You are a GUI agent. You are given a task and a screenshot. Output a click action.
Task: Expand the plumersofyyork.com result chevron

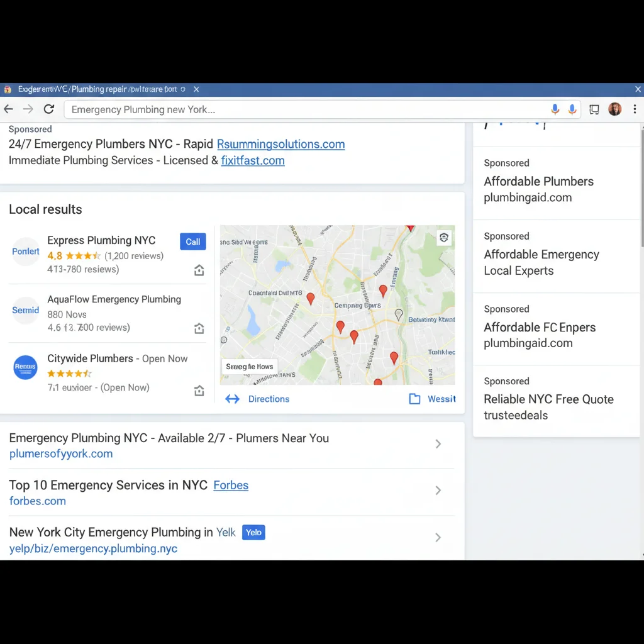point(438,443)
